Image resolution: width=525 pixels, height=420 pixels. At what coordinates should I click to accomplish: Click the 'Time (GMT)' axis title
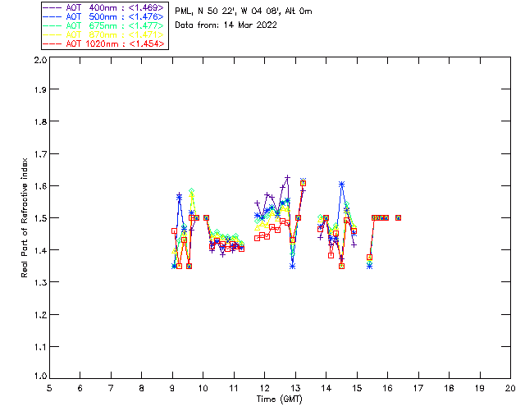click(279, 399)
